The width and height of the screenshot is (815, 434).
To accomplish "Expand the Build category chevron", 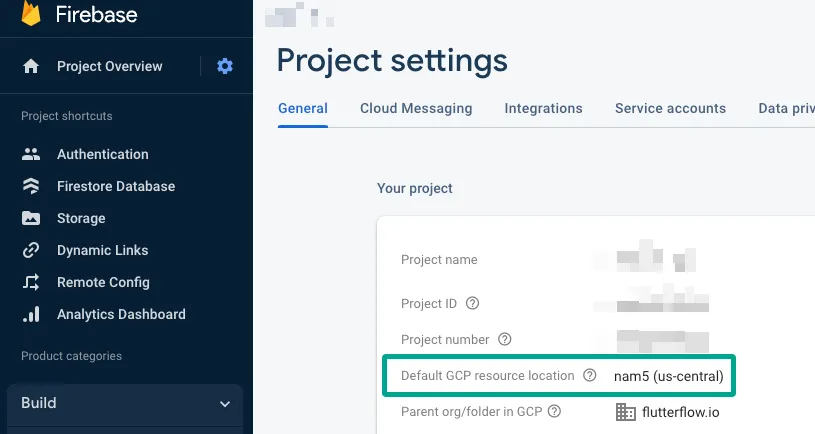I will point(225,404).
